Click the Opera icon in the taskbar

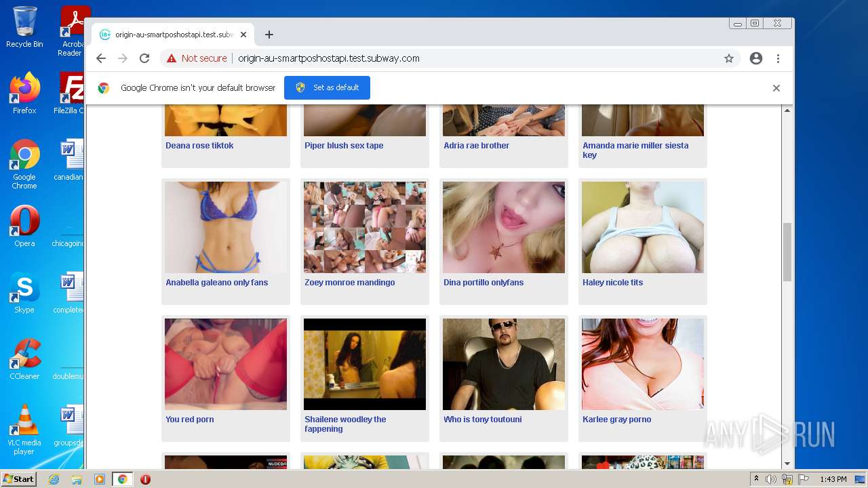coord(145,479)
